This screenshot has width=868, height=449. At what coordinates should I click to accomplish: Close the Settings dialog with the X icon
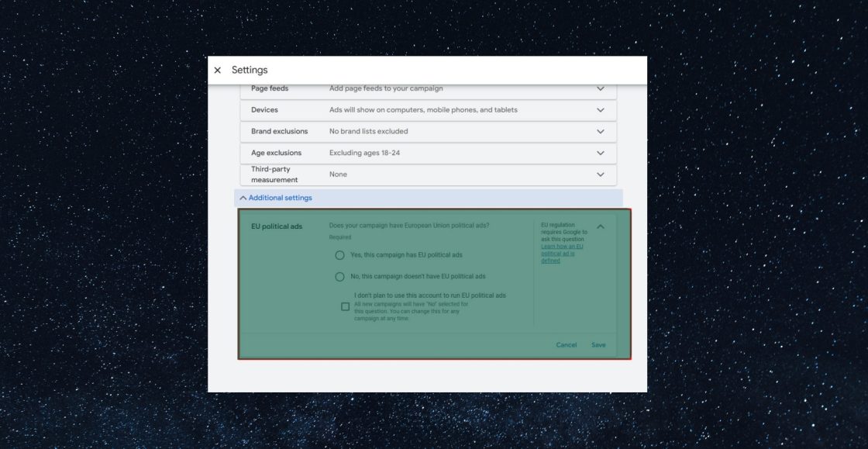pos(218,71)
